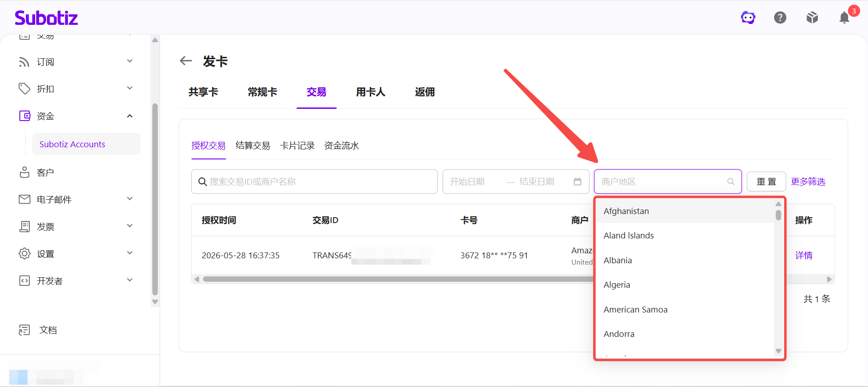Choose Aland Islands from region list
This screenshot has width=868, height=387.
point(685,235)
